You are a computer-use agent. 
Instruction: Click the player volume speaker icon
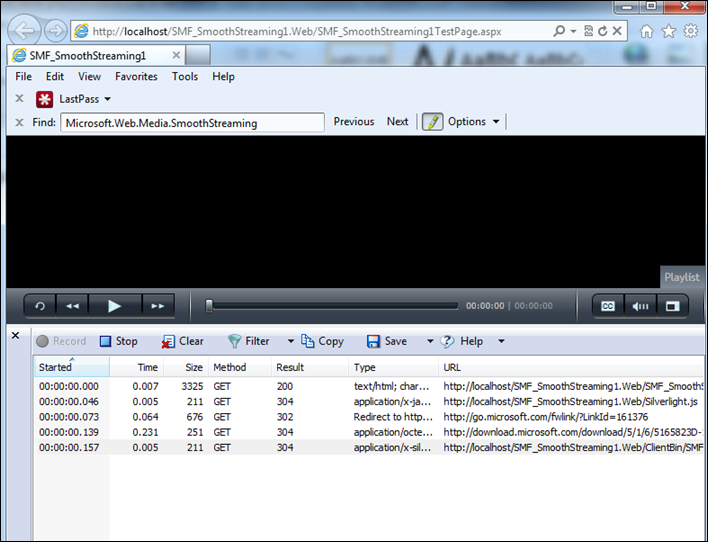pos(640,306)
